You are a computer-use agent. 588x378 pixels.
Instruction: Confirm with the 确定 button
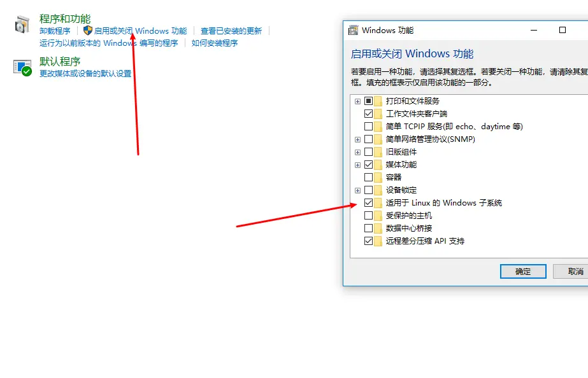point(523,272)
